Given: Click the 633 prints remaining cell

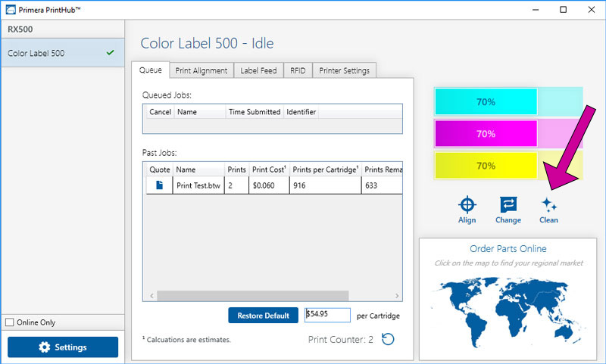Looking at the screenshot, I should 382,185.
